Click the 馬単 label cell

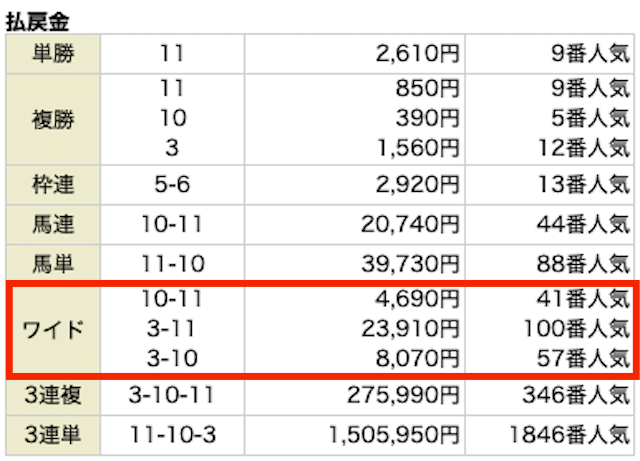[x=53, y=264]
